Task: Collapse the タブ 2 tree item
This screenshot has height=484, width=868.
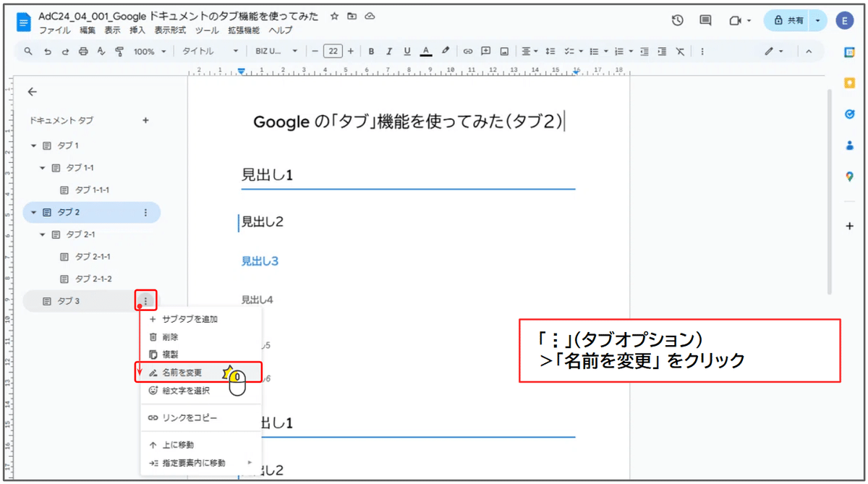Action: pyautogui.click(x=33, y=212)
